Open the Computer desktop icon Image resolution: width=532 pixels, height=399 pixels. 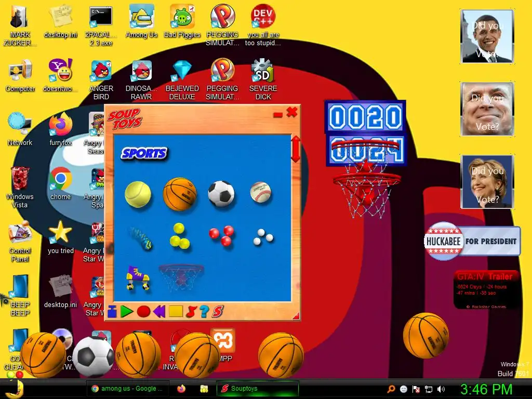point(20,75)
